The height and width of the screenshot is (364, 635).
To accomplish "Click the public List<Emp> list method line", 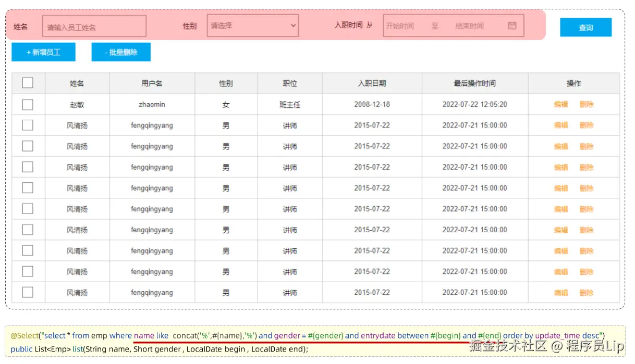I will (160, 348).
